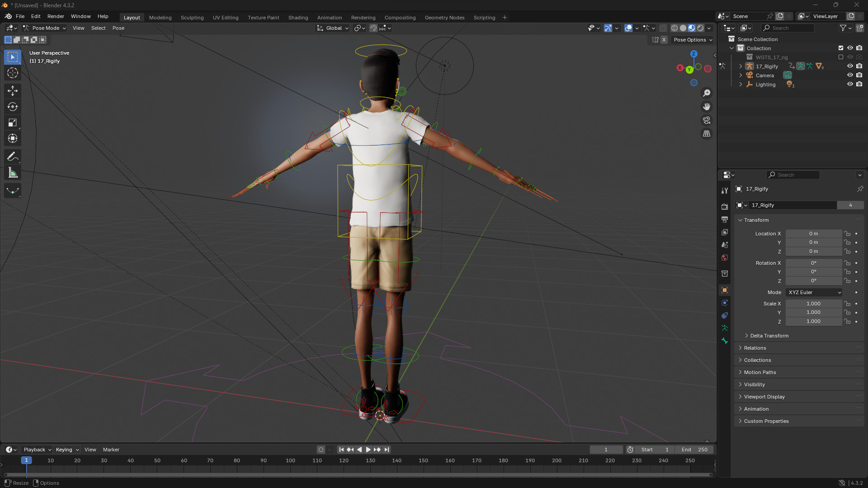Open the Scene properties tab
868x488 pixels.
[725, 244]
